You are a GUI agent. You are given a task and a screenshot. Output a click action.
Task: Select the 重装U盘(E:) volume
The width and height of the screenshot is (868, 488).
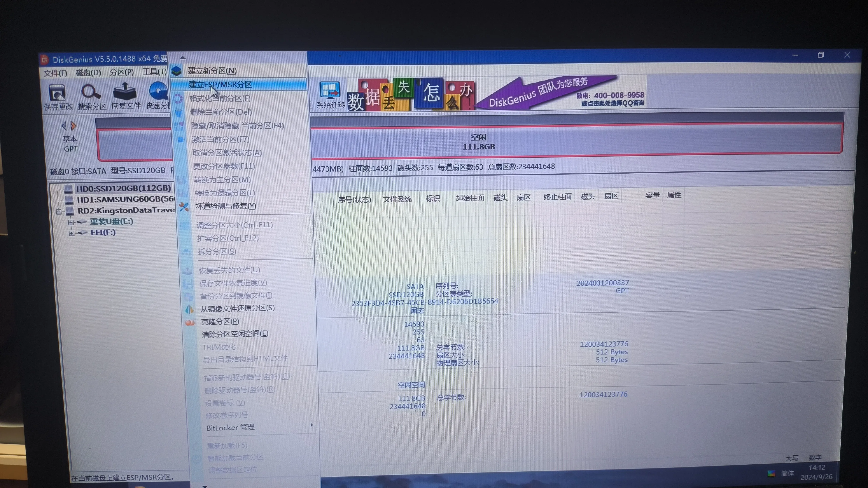[111, 222]
